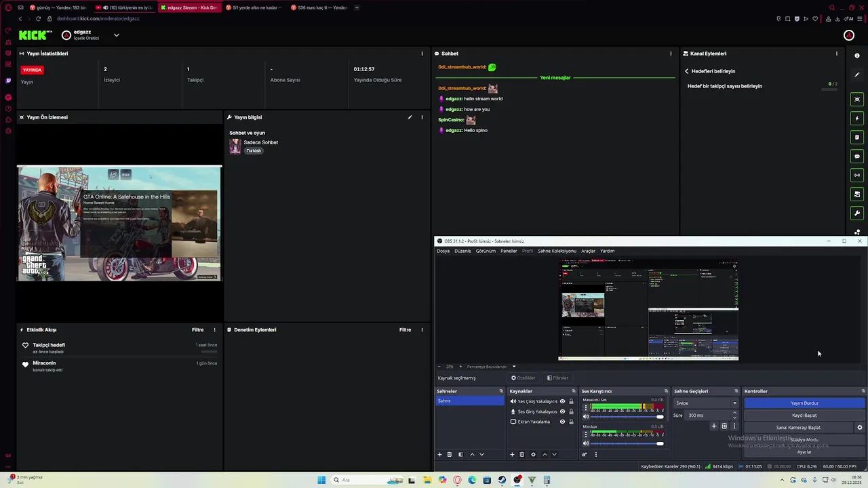
Task: Open Sahne Geçişleri three-dot options
Action: (x=734, y=426)
